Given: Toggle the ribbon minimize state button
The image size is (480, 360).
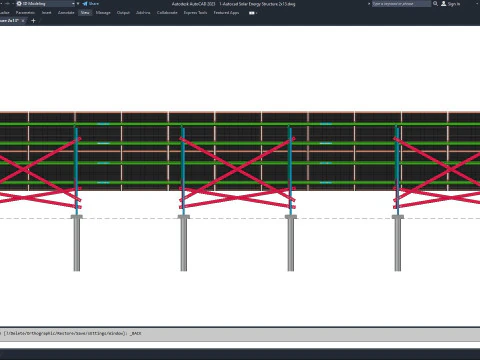Looking at the screenshot, I should tap(253, 13).
